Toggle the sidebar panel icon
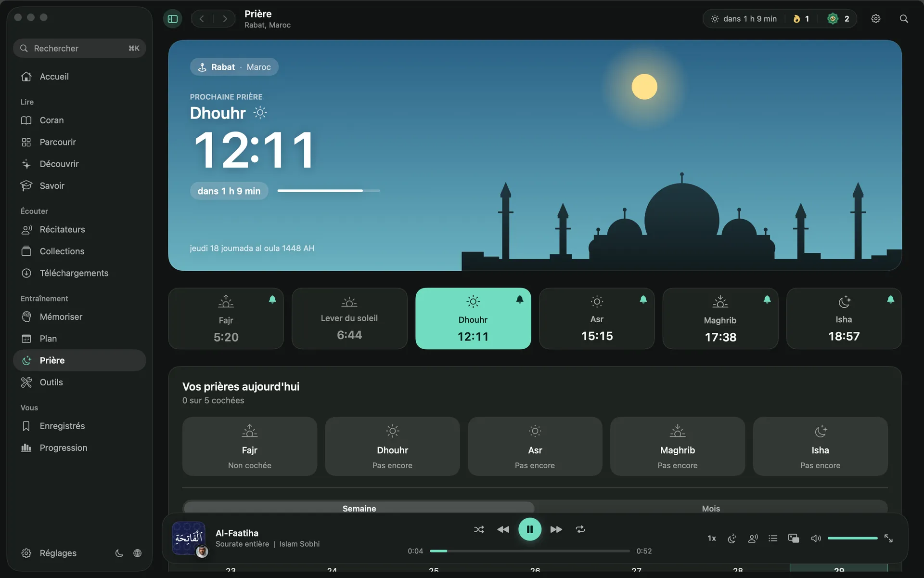The width and height of the screenshot is (924, 578). click(x=172, y=19)
